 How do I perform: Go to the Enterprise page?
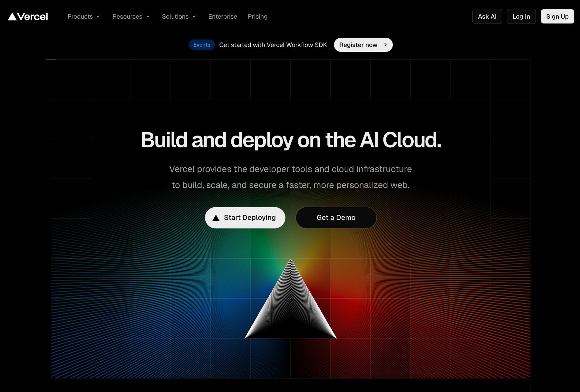point(223,17)
